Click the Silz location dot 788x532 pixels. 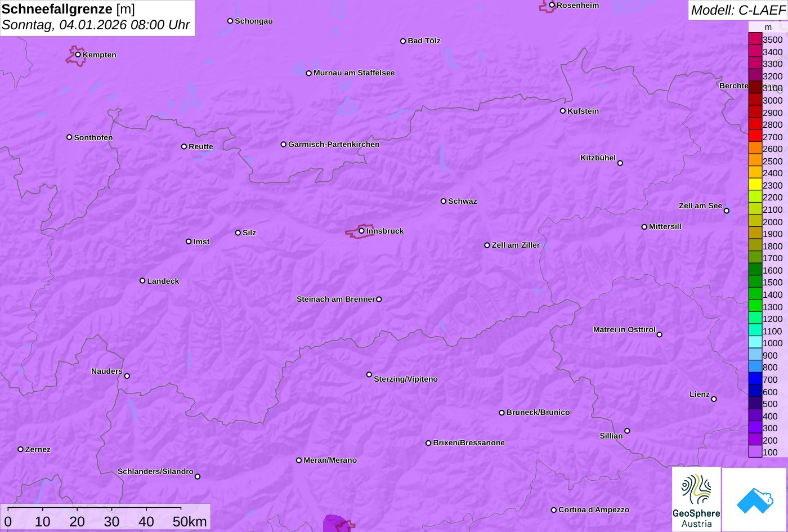pyautogui.click(x=238, y=233)
